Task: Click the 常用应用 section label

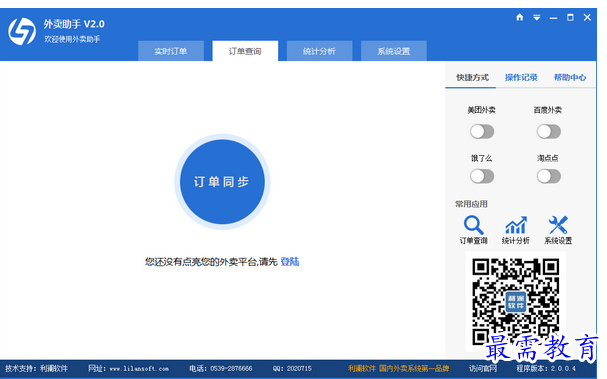Action: coord(471,204)
